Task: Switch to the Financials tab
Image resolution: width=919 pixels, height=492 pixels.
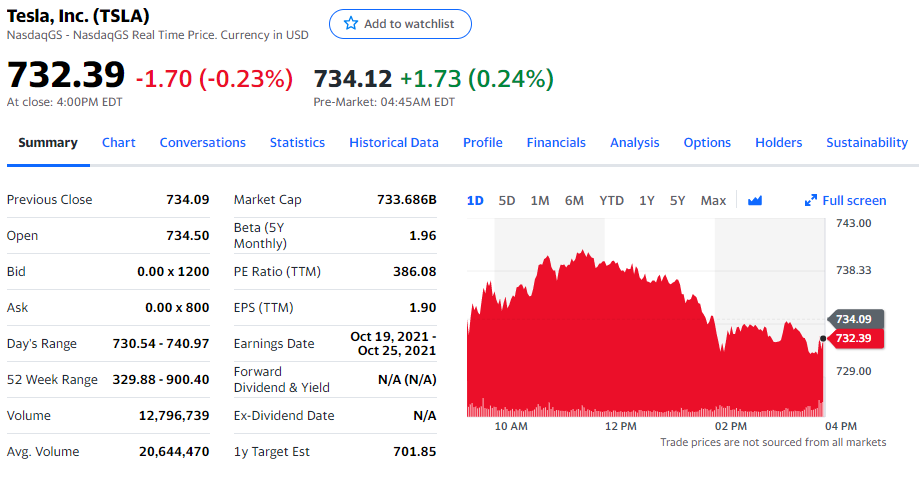Action: point(556,142)
